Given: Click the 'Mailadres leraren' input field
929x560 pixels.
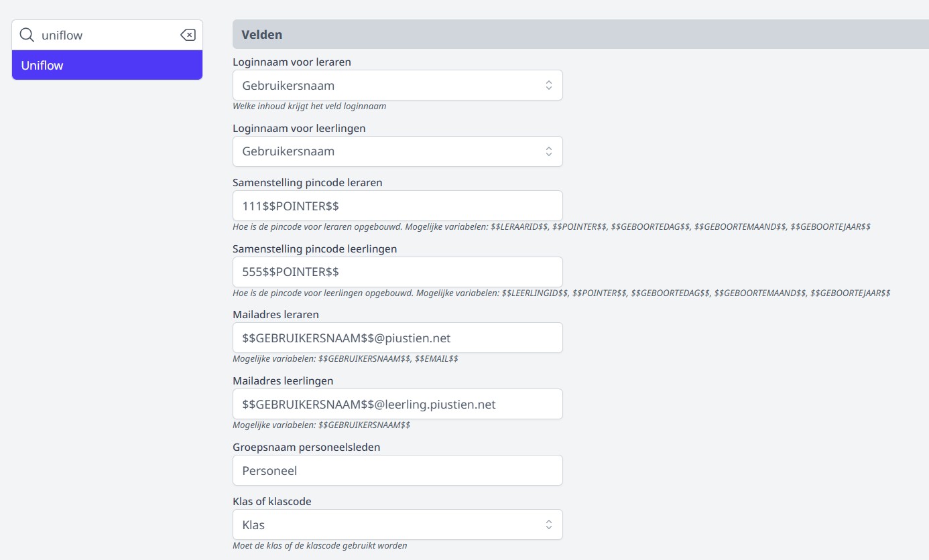Looking at the screenshot, I should pos(397,337).
